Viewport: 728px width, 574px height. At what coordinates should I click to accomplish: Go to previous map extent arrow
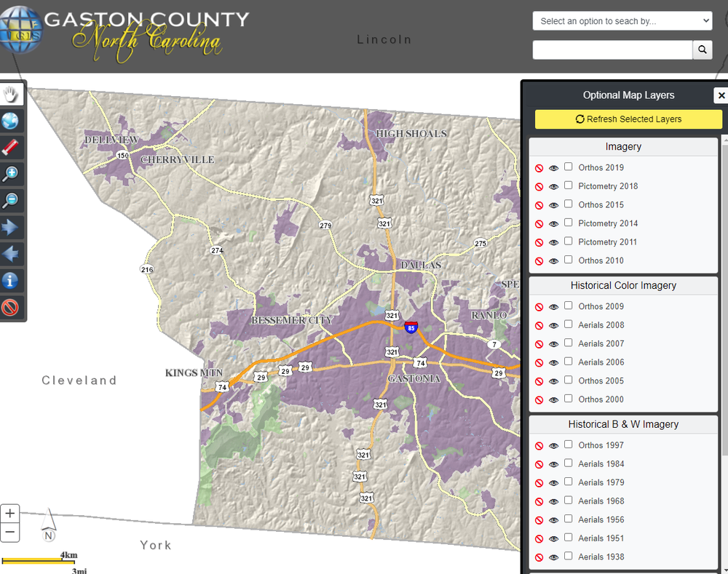click(11, 254)
